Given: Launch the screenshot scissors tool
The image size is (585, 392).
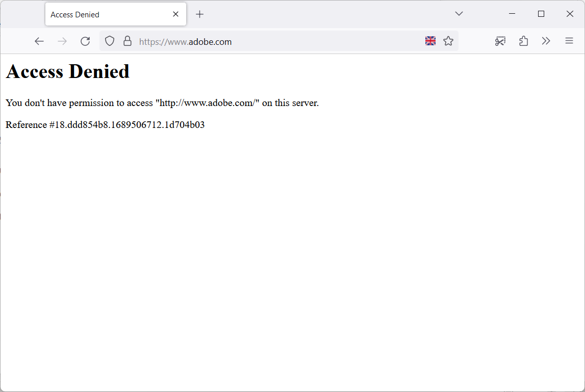Looking at the screenshot, I should tap(500, 41).
